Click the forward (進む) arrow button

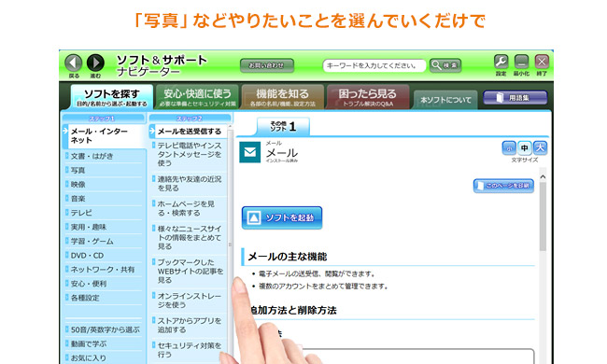[x=95, y=63]
